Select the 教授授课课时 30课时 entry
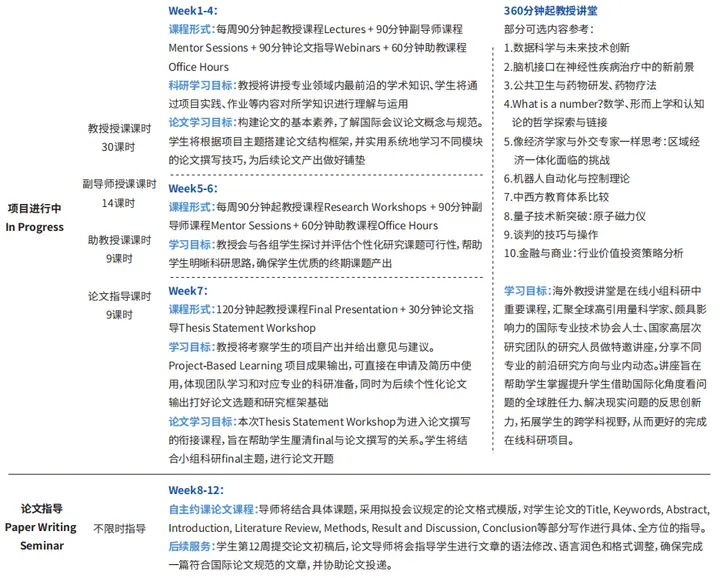 [118, 138]
